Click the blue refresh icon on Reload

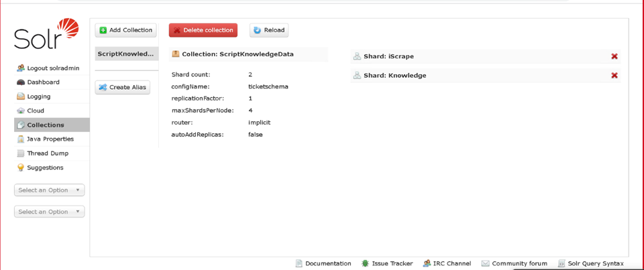(x=258, y=30)
